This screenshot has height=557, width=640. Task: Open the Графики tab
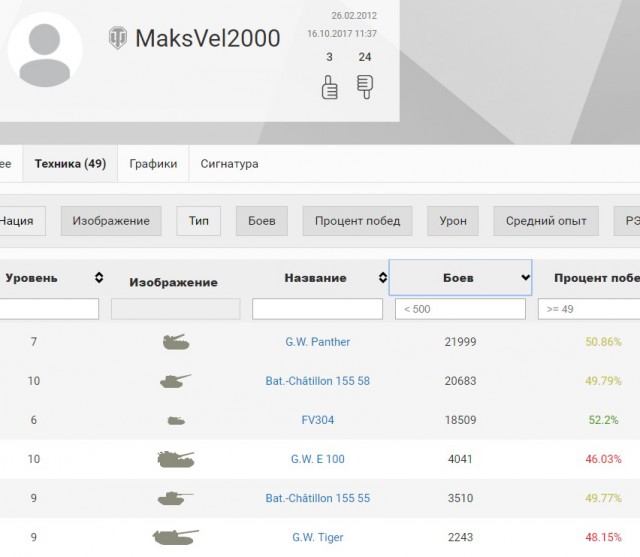pos(153,164)
